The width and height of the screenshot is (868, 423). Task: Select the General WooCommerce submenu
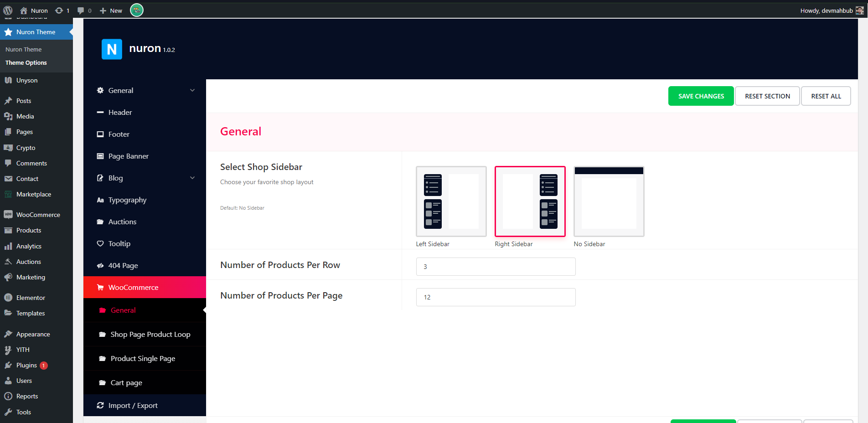(x=145, y=310)
